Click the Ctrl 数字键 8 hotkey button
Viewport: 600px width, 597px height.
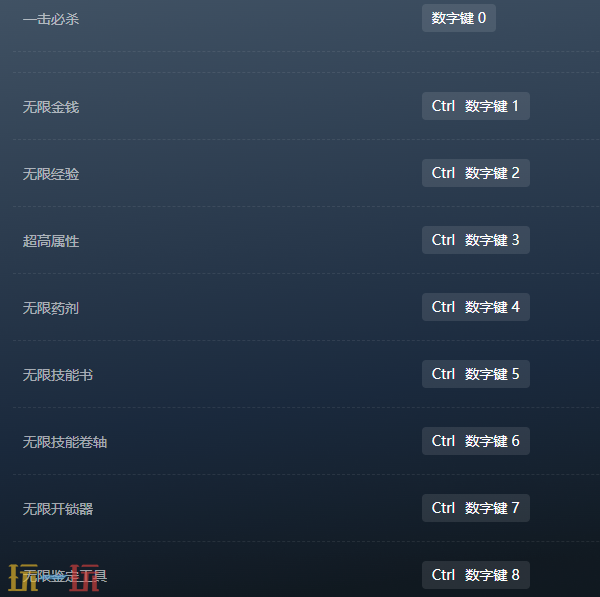[x=476, y=575]
